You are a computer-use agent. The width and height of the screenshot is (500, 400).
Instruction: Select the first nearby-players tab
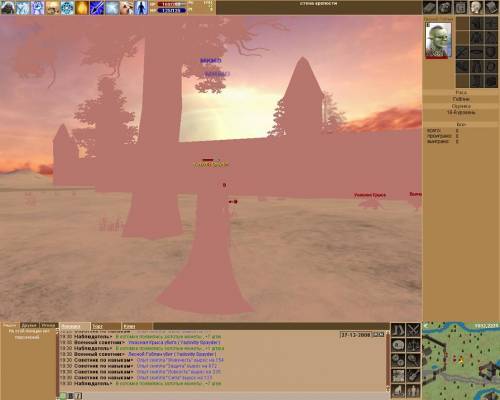pyautogui.click(x=10, y=325)
